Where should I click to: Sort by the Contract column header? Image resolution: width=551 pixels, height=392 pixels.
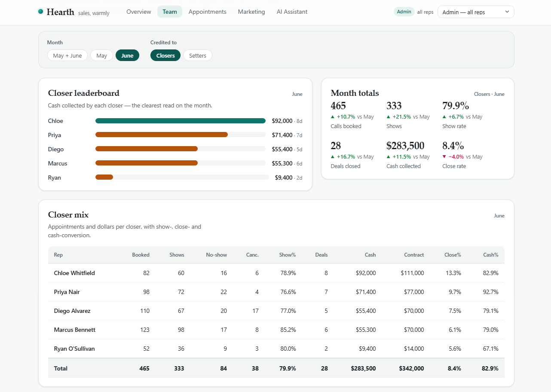(414, 255)
